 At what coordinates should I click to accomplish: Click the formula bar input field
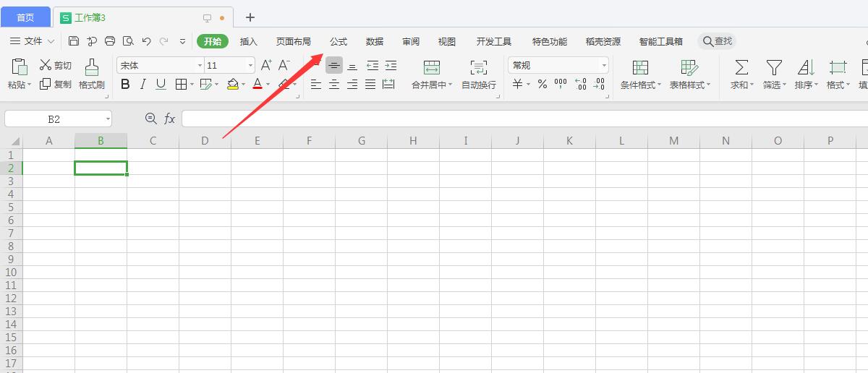click(524, 119)
